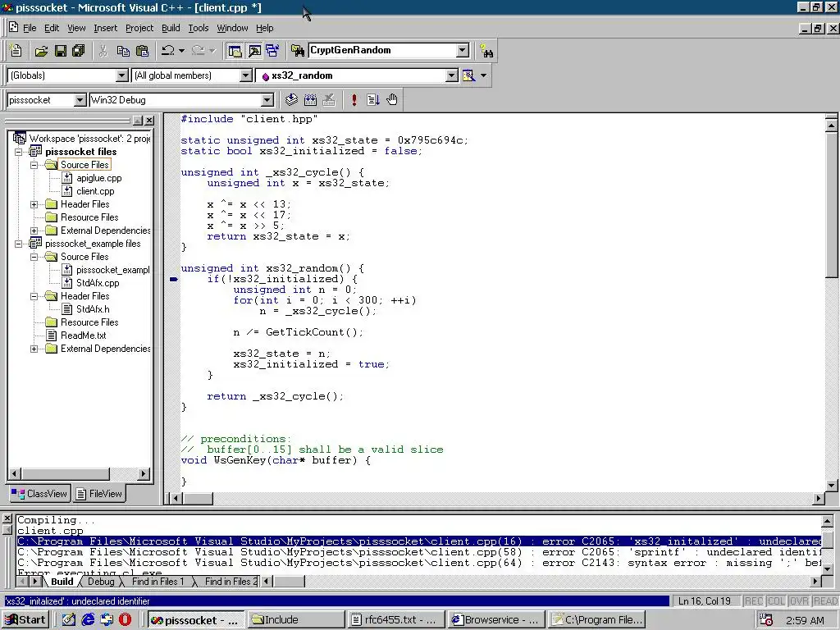Close the output pane with X
This screenshot has width=840, height=630.
click(x=7, y=518)
